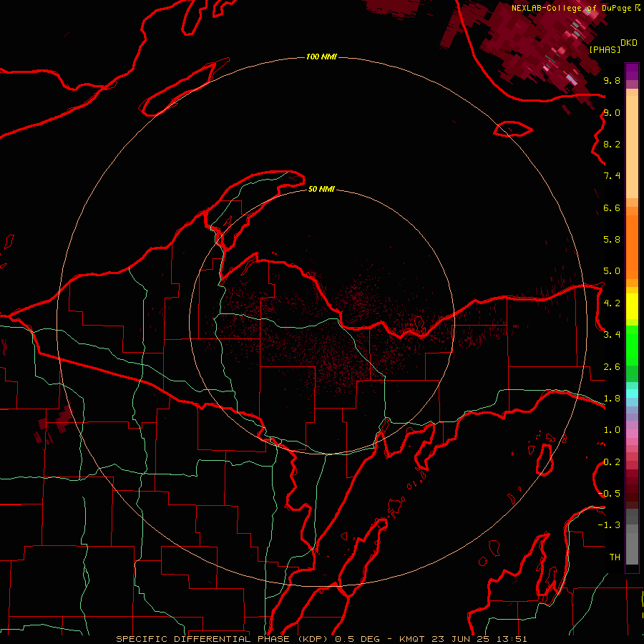Pick the dark red segment of the color bar
The height and width of the screenshot is (644, 644).
click(632, 484)
